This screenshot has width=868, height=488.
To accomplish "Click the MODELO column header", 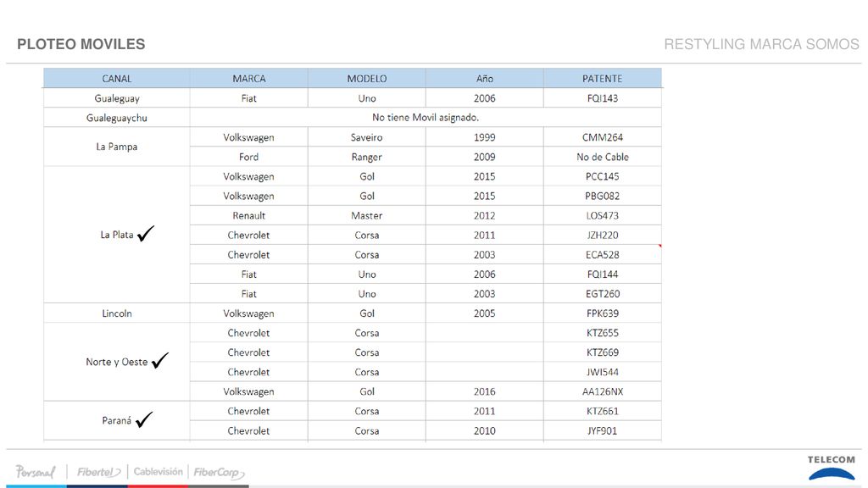I will click(366, 79).
